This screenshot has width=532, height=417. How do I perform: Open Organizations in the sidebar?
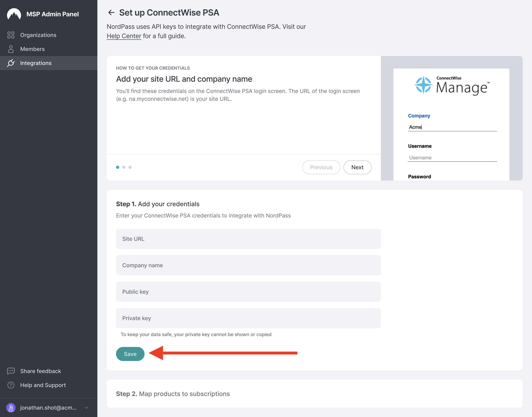(49, 35)
